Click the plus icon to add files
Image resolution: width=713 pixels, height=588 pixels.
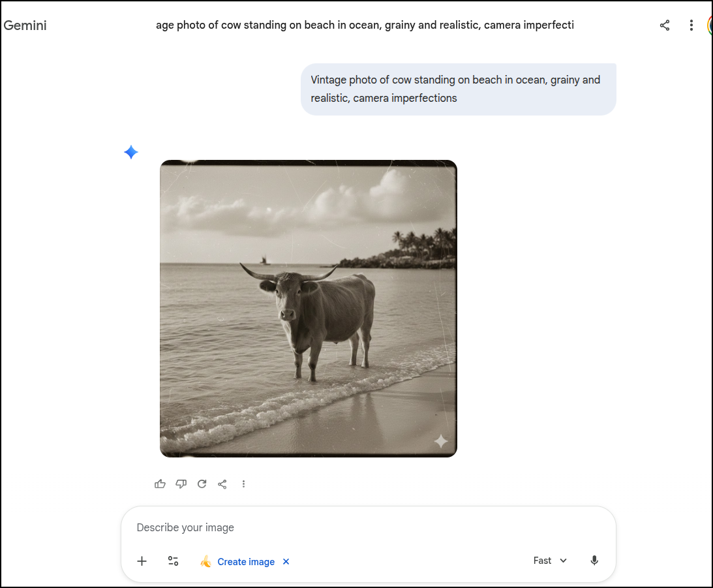point(142,561)
